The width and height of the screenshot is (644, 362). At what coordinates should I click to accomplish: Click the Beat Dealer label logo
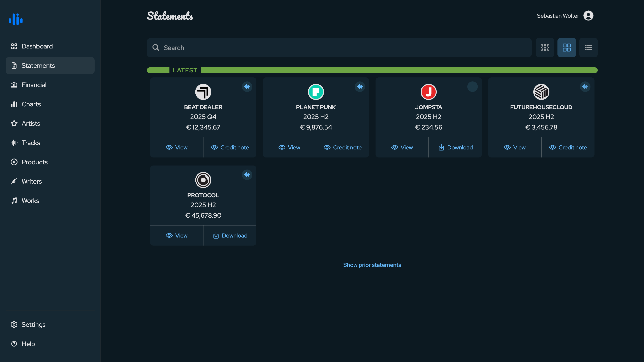click(x=203, y=92)
